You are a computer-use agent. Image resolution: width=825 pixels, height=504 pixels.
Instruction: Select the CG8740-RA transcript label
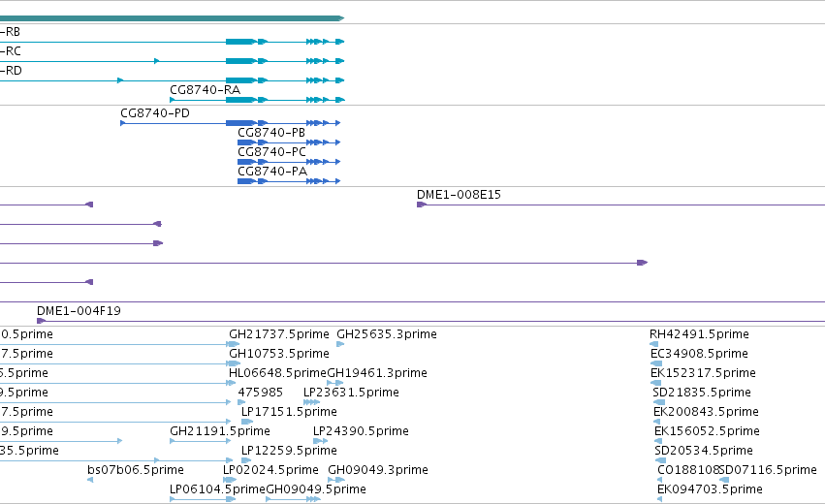coord(206,90)
